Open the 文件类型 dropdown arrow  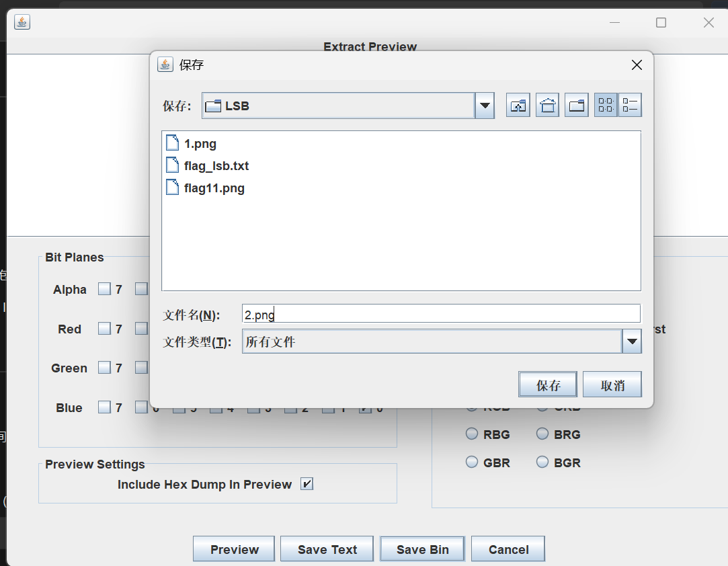[632, 341]
